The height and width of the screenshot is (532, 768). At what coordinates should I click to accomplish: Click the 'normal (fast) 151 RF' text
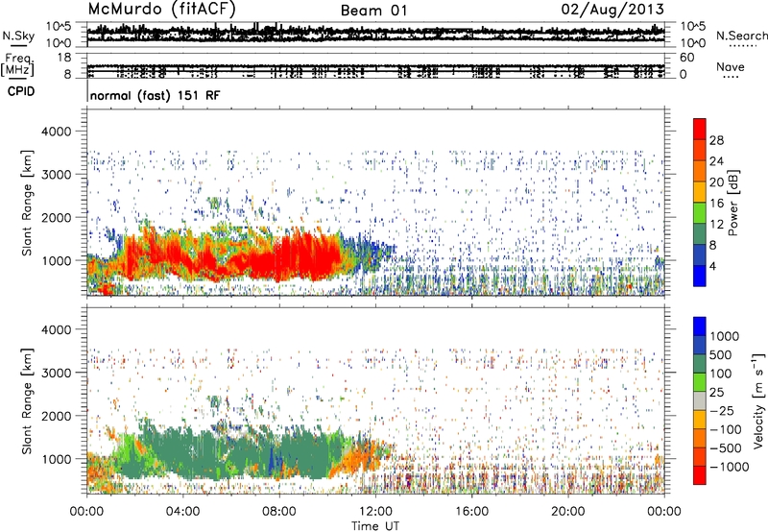click(155, 95)
